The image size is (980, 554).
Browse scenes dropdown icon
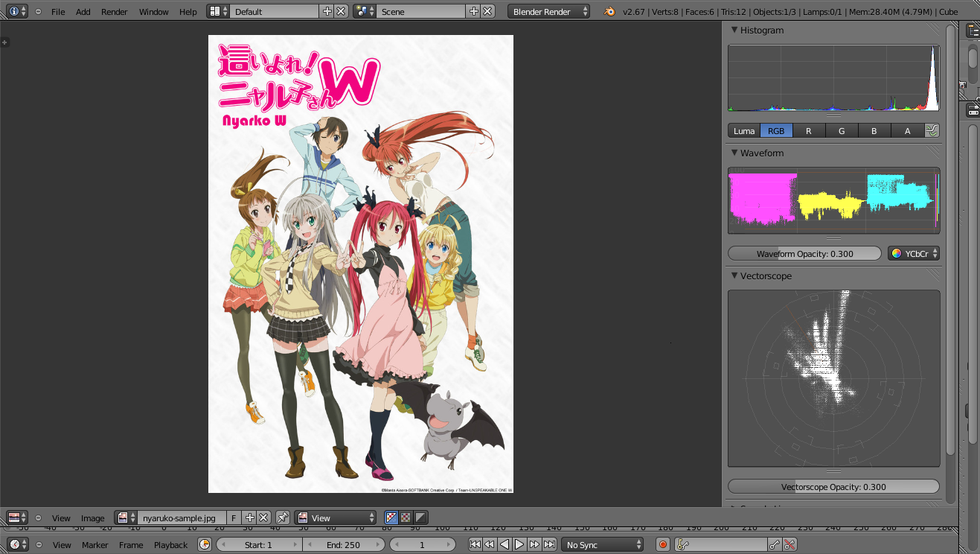pos(365,11)
